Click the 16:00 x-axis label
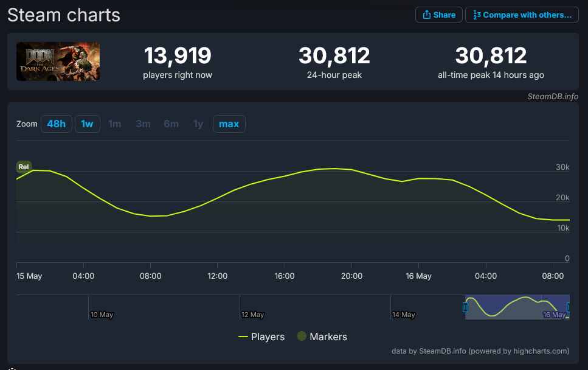Screen dimensions: 588x370 pos(285,276)
